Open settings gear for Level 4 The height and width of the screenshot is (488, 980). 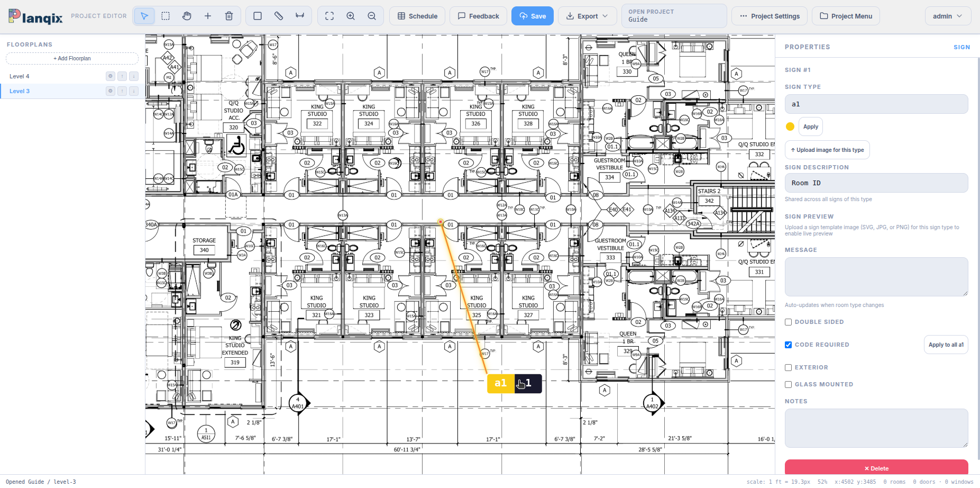click(111, 76)
